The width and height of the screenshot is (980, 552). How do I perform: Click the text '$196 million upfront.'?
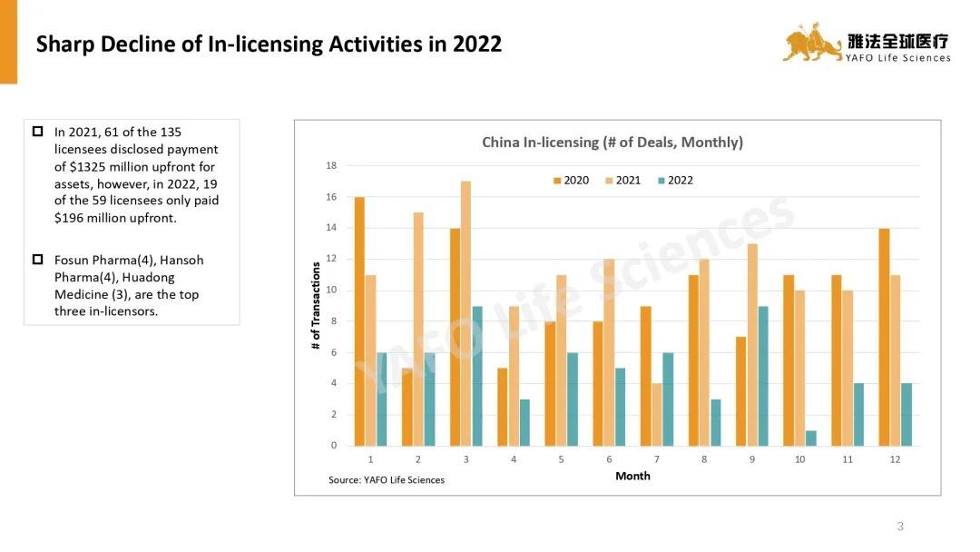click(115, 218)
